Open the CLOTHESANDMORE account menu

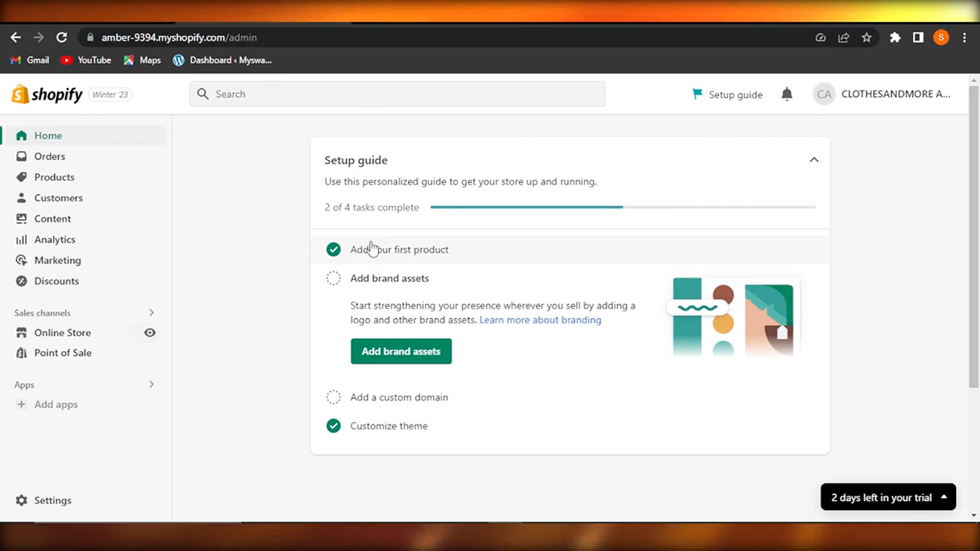[x=882, y=94]
